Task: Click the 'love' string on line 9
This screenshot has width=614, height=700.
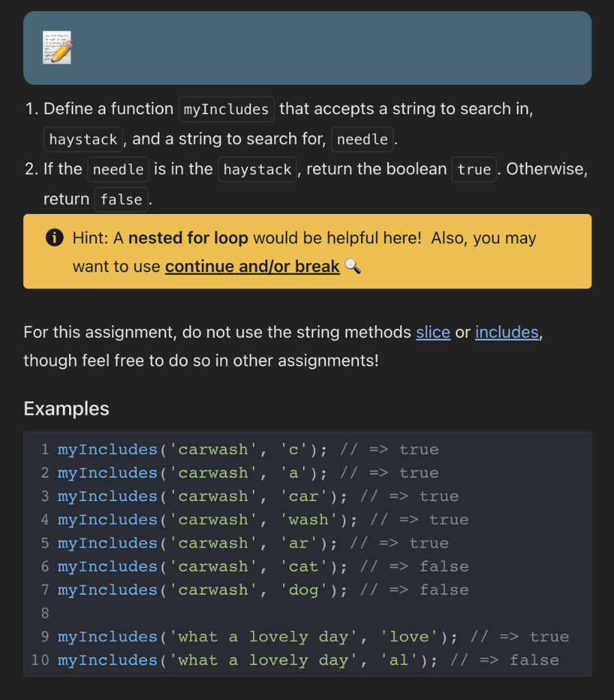Action: click(x=408, y=636)
